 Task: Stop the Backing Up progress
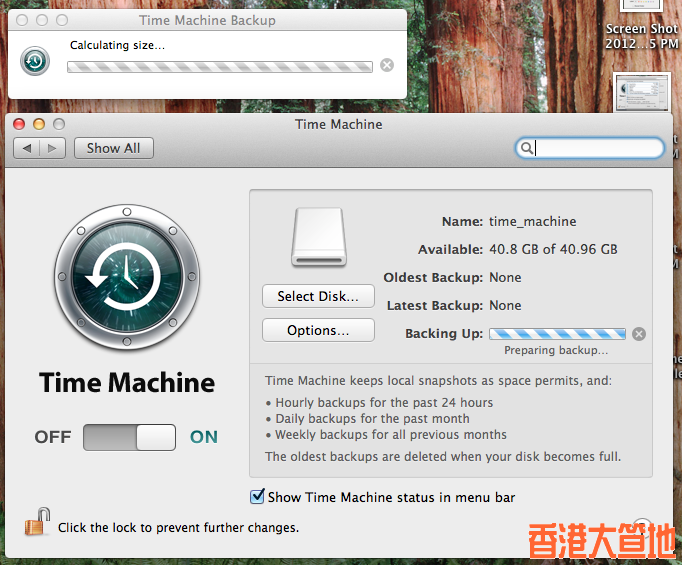tap(639, 334)
